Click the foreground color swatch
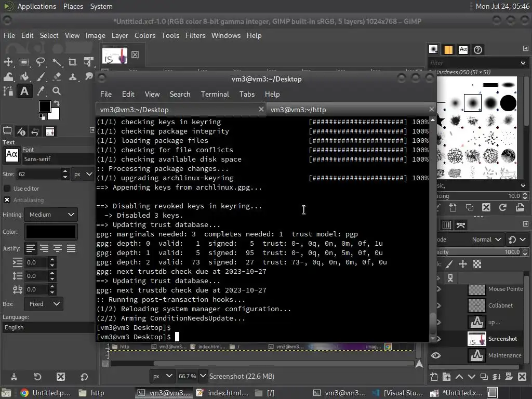The image size is (532, 399). tap(45, 106)
